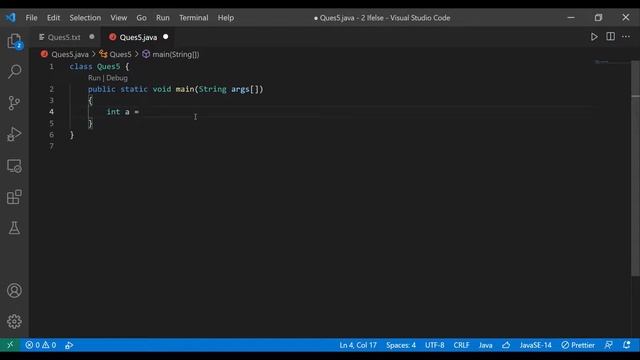Open the Run and Debug view
640x360 pixels.
tap(14, 134)
